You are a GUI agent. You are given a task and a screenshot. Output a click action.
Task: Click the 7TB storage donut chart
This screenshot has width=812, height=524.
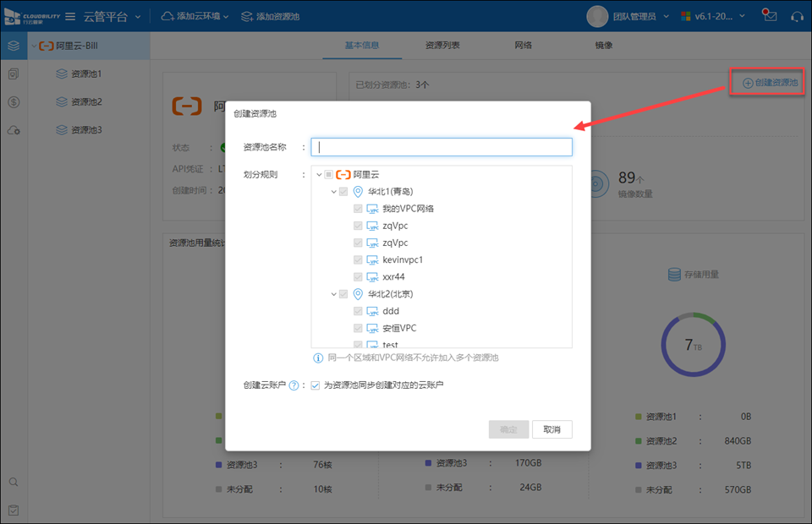(x=693, y=345)
